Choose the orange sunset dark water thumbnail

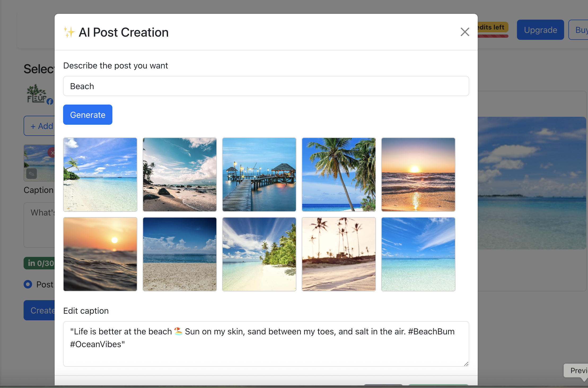pyautogui.click(x=100, y=254)
